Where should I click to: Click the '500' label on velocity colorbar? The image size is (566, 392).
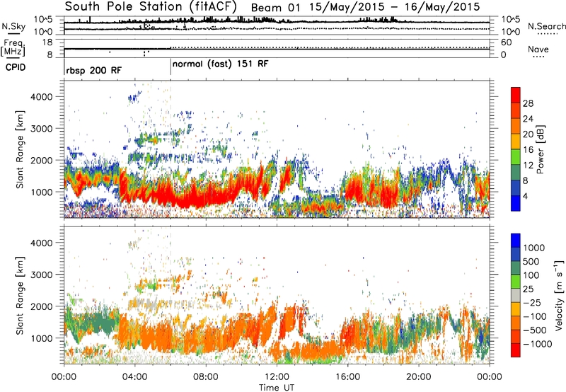point(532,261)
